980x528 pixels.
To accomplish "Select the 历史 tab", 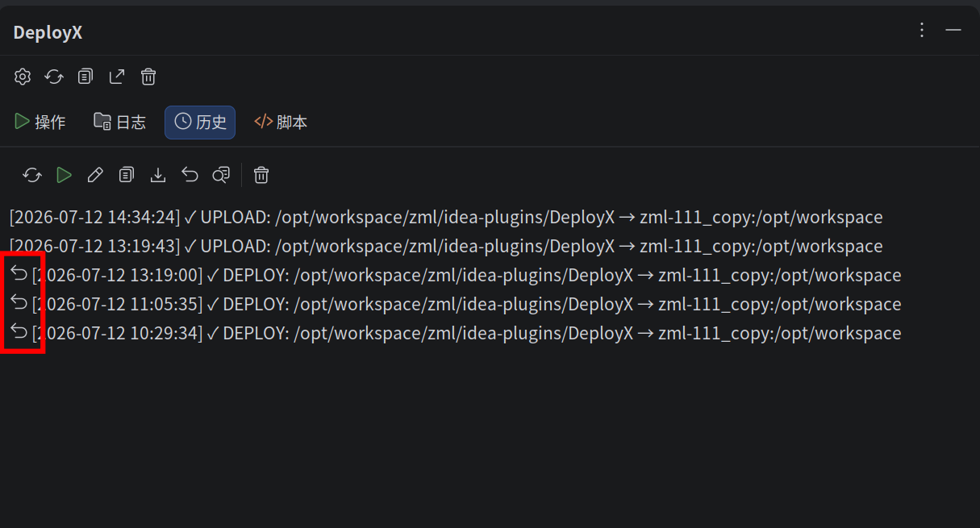I will (x=200, y=123).
